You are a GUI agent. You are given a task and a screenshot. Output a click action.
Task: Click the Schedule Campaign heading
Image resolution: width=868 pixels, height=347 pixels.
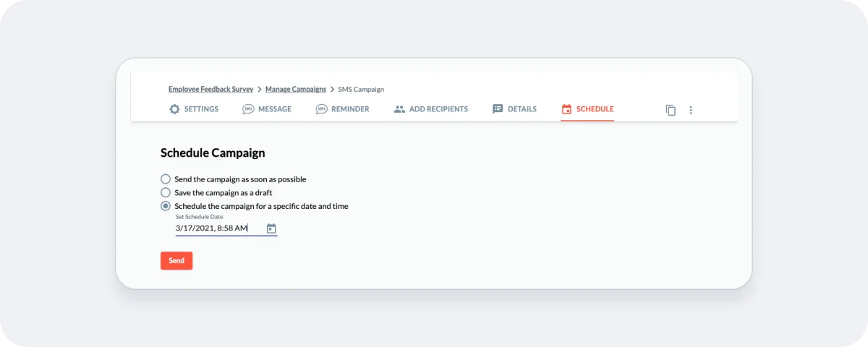pos(213,153)
